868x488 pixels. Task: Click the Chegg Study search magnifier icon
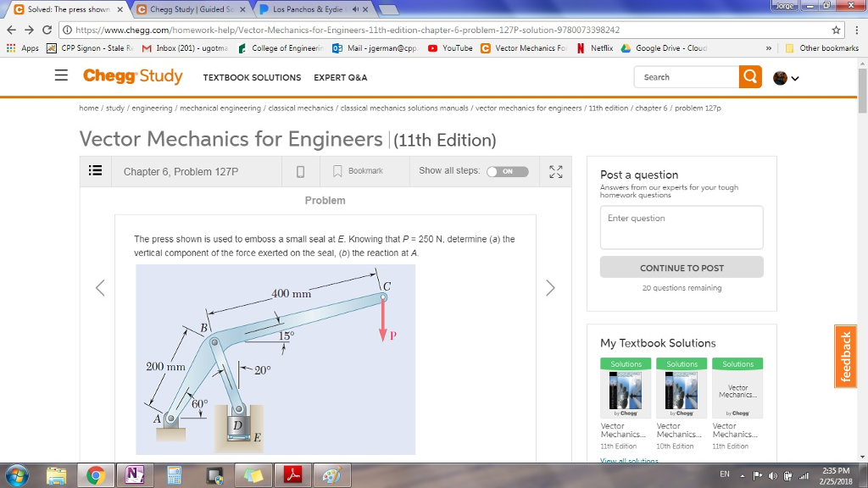749,76
